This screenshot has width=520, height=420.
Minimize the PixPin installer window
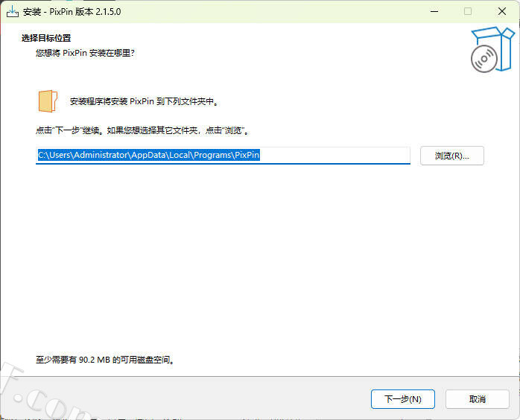434,12
